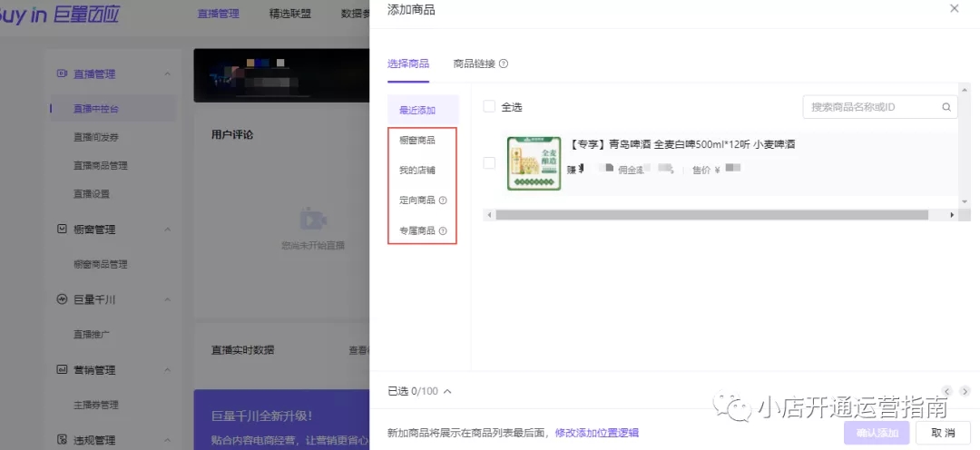Focus the 搜索商品名称或ID search field
The width and height of the screenshot is (980, 450).
880,107
